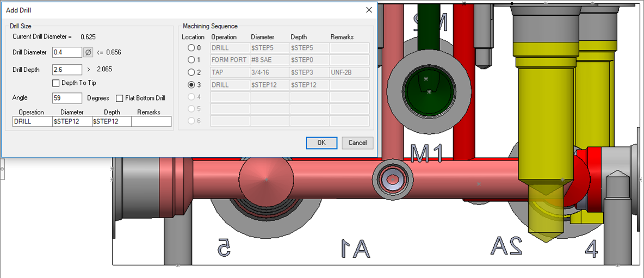The image size is (644, 278).
Task: Edit the Angle degrees field
Action: (x=66, y=98)
